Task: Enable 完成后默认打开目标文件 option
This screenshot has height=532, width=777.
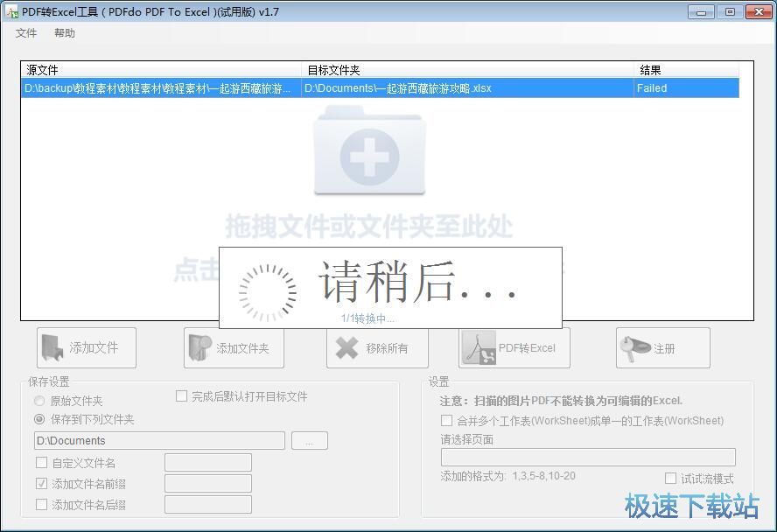Action: 181,395
